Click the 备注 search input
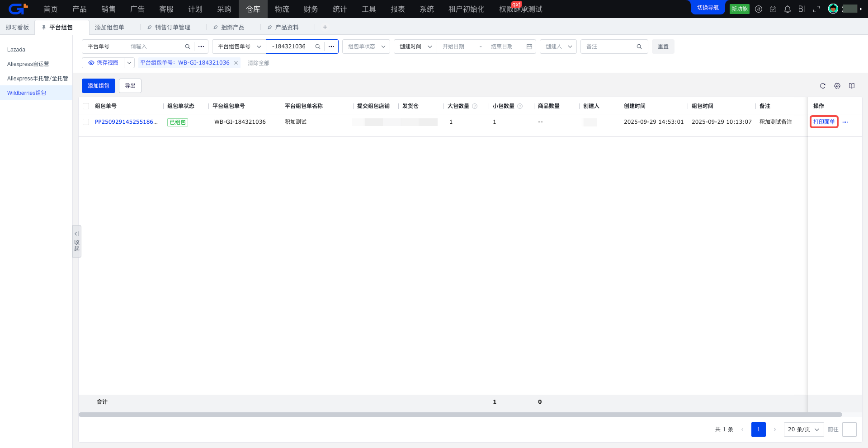868x448 pixels. (x=610, y=47)
